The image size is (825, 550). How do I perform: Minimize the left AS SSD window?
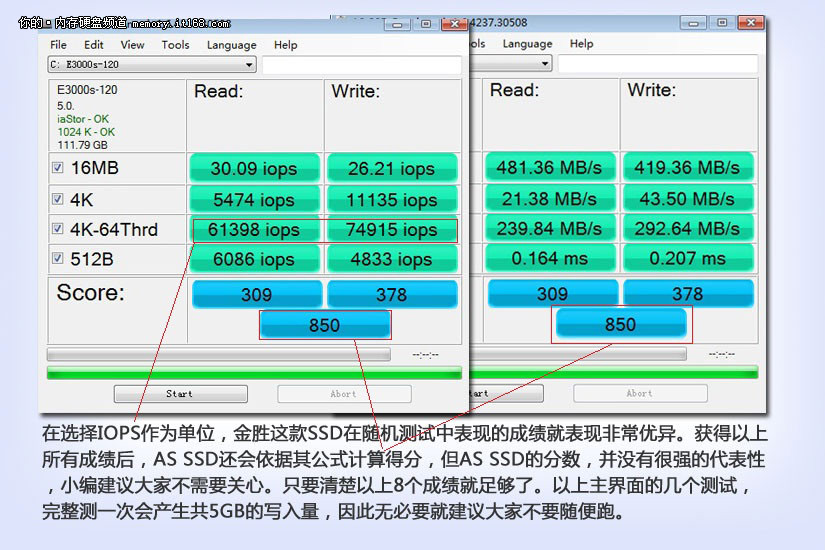[397, 24]
